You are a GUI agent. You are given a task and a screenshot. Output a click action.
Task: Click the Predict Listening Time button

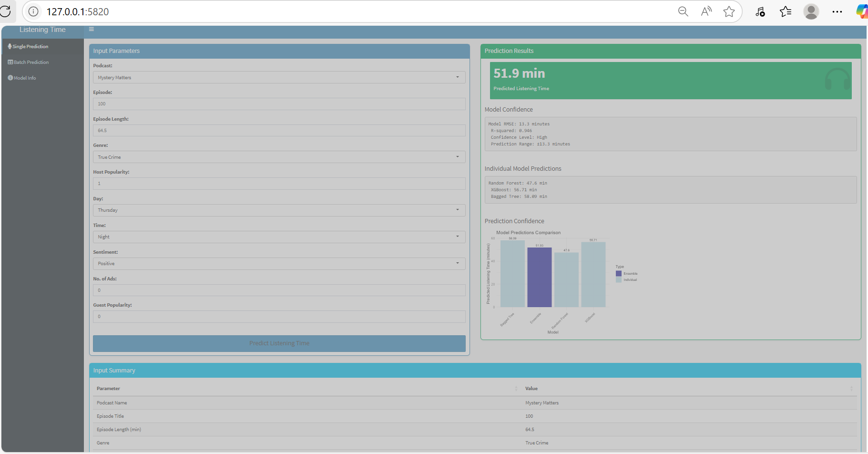pos(279,343)
